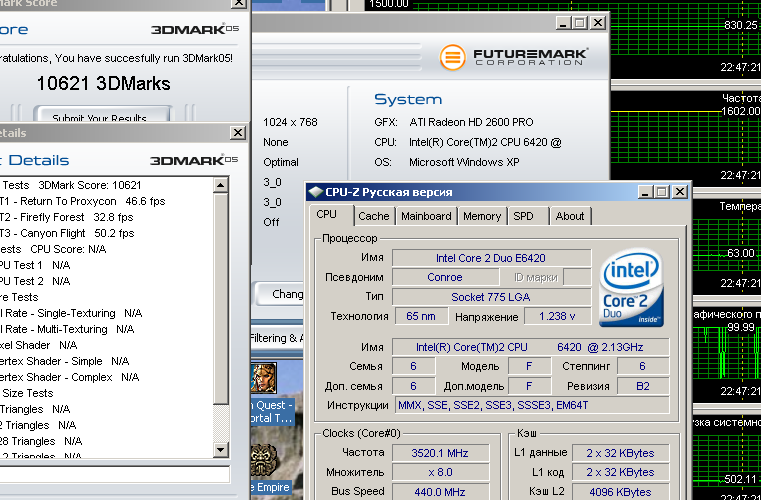This screenshot has width=761, height=500.
Task: Click the 3DMark05 logo in score window
Action: click(x=195, y=29)
